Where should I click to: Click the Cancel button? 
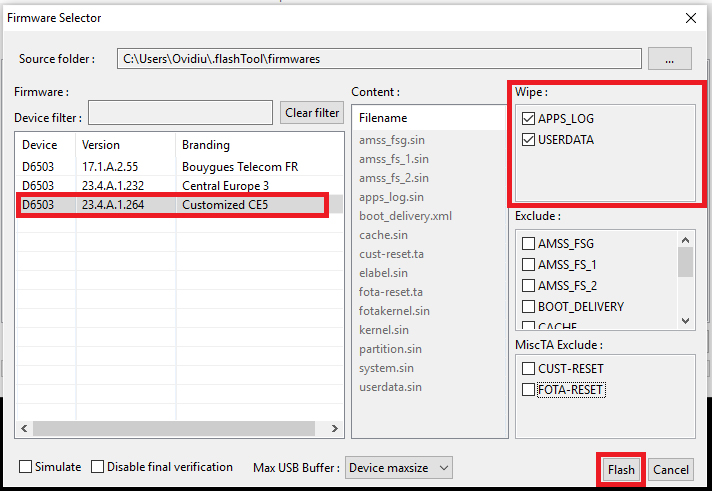pyautogui.click(x=671, y=469)
